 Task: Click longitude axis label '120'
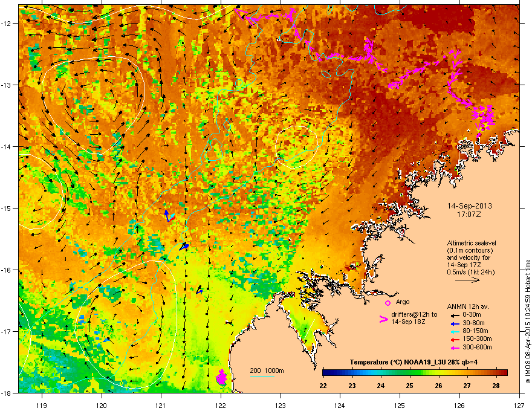102,406
